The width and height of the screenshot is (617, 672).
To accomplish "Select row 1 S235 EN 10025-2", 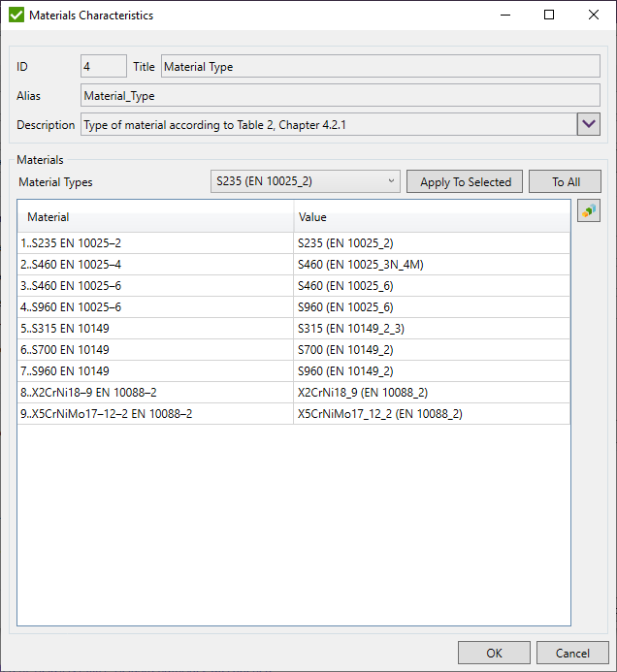I will 155,243.
